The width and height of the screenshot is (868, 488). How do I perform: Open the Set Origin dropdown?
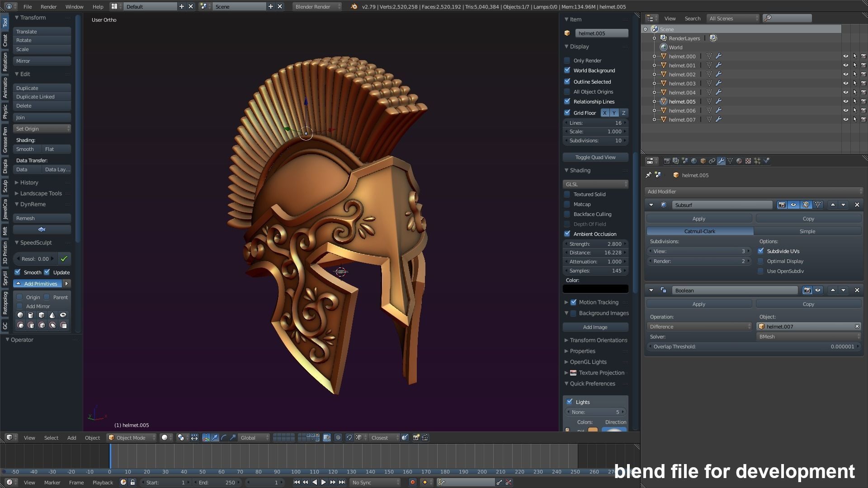coord(42,128)
